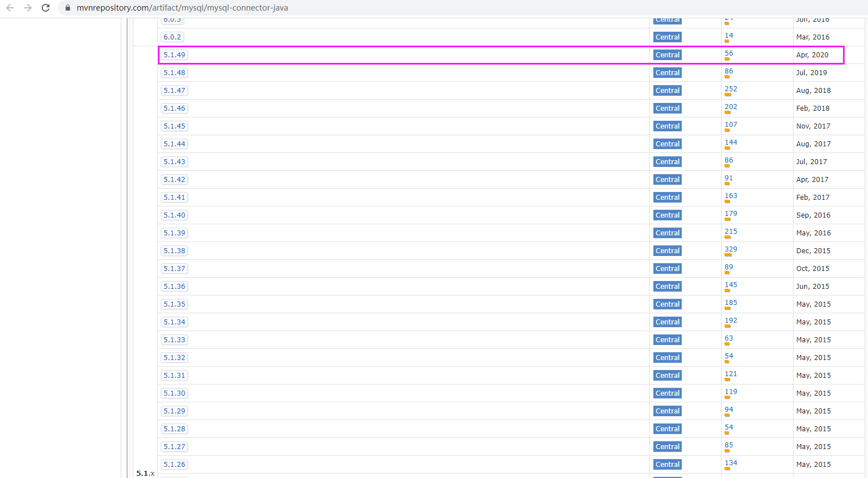Open version 5.1.36 link
The image size is (868, 478).
coord(175,287)
